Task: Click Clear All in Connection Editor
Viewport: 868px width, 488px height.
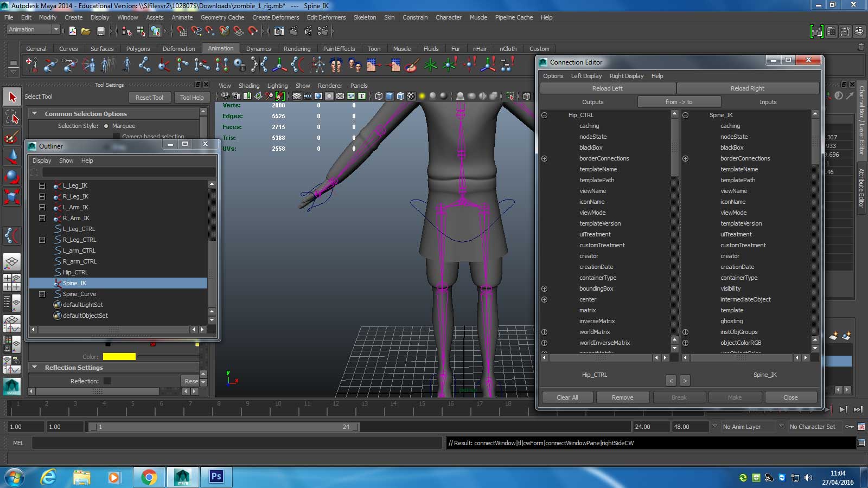Action: pos(567,397)
